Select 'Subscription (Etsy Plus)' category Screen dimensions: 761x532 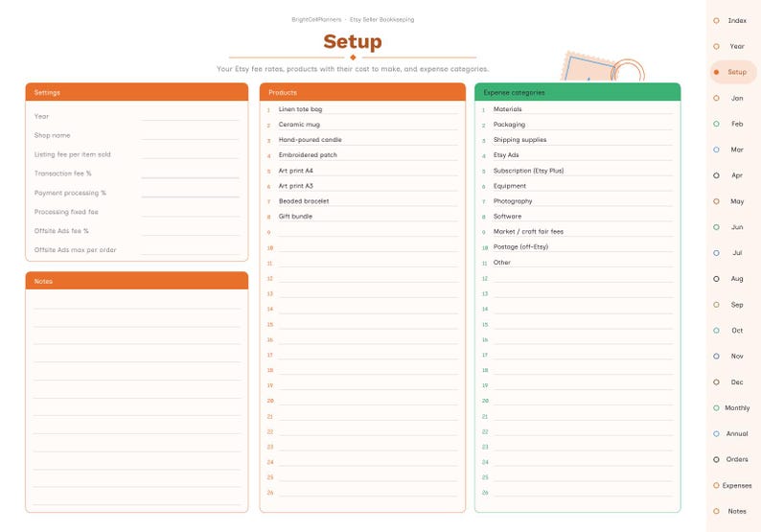[577, 171]
